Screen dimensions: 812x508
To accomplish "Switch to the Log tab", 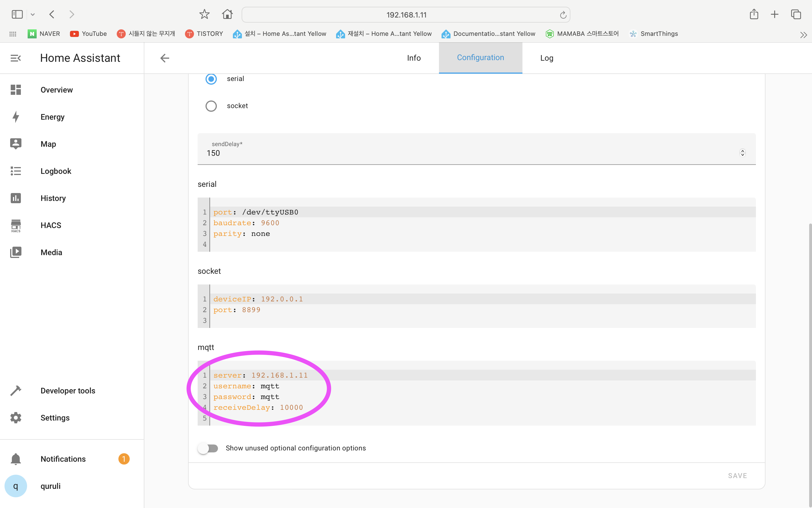I will (x=547, y=58).
